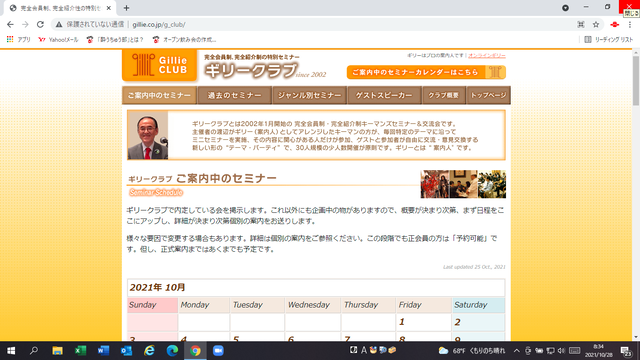Click the 2021年 10月 calendar heading

[157, 287]
